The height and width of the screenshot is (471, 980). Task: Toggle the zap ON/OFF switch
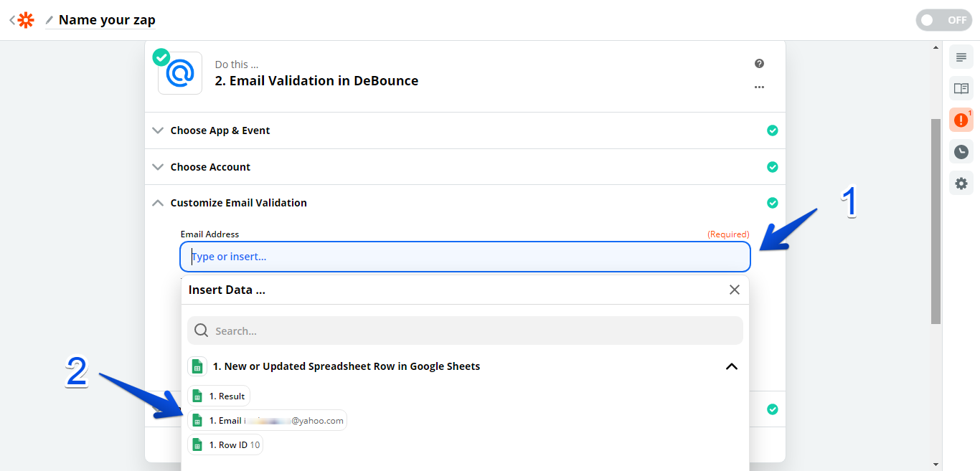tap(943, 20)
